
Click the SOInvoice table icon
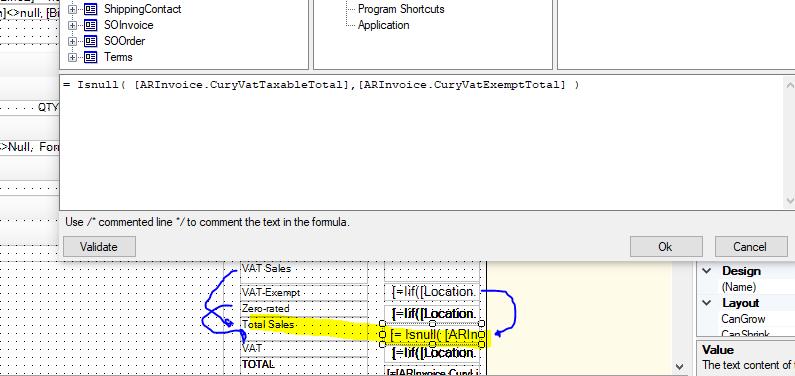pos(91,25)
